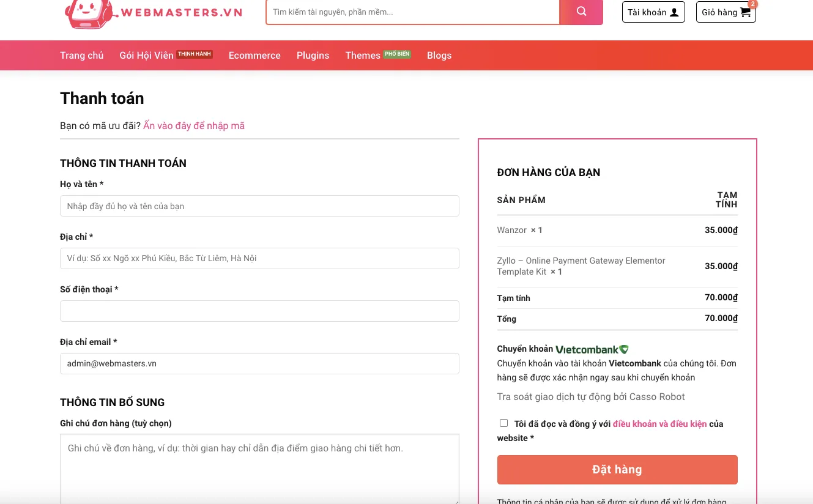
Task: Click the Zyllo Template Kit product name
Action: coord(581,266)
